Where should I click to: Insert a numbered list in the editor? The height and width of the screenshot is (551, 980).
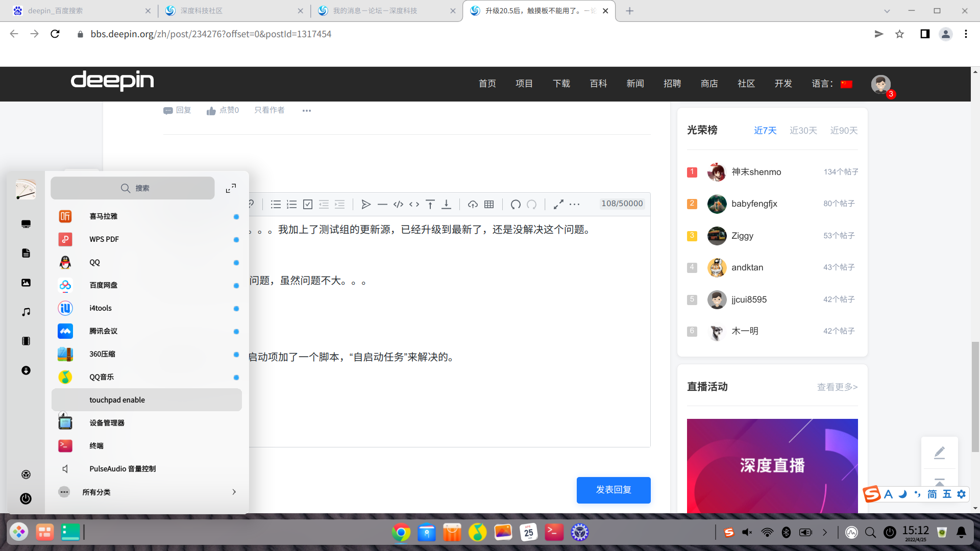point(291,205)
